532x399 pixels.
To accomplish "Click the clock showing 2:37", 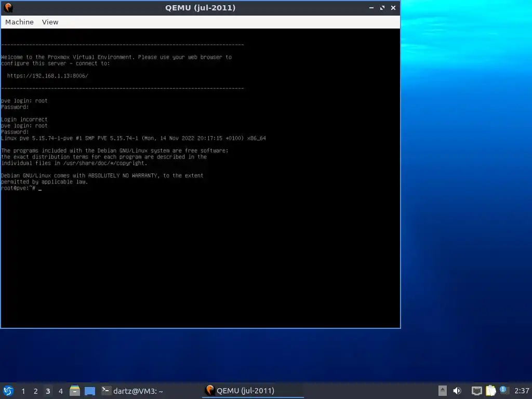I will click(x=522, y=391).
